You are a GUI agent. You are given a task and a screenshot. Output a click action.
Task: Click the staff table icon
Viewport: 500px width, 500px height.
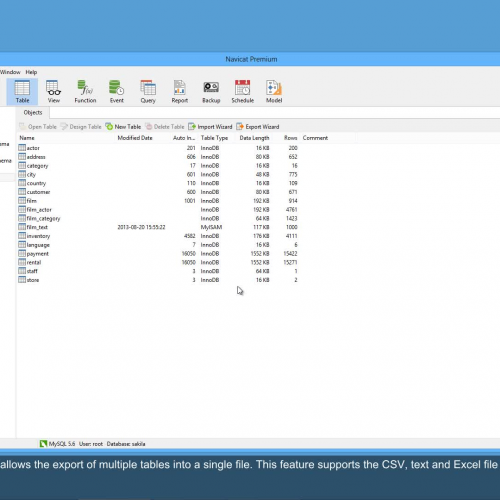point(22,271)
